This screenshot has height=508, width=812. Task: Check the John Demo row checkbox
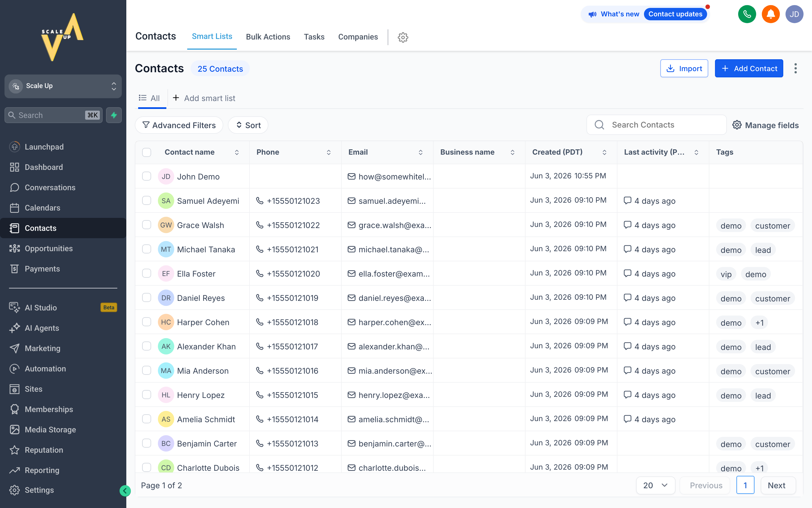click(147, 176)
